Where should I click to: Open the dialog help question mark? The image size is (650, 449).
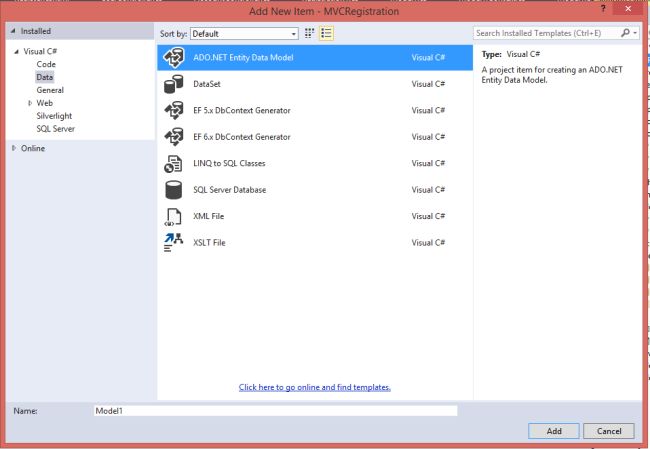coord(603,8)
